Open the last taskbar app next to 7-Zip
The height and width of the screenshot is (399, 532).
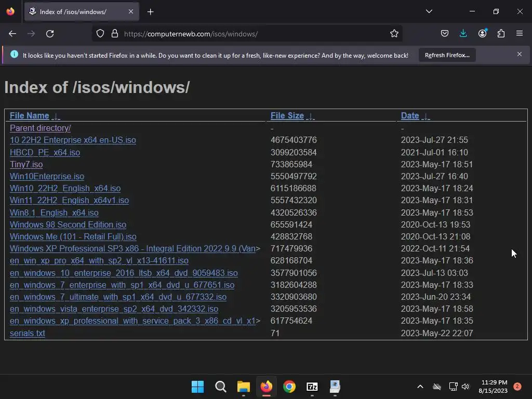tap(335, 387)
